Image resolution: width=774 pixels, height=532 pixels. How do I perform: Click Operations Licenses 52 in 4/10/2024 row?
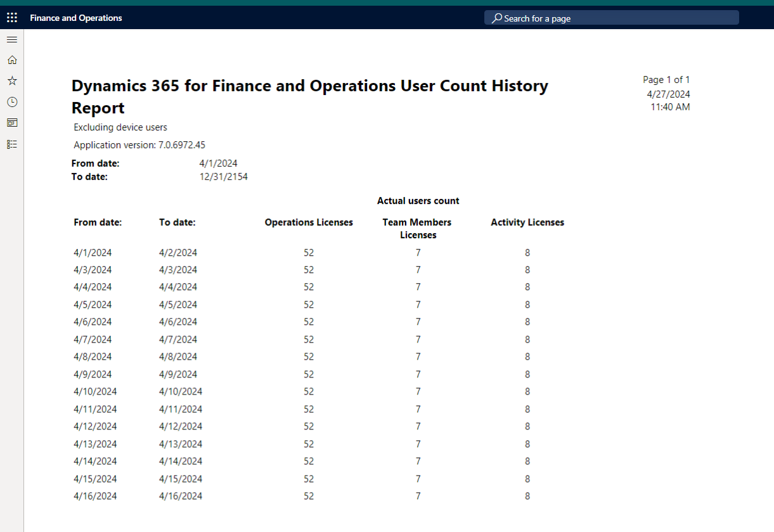click(x=309, y=391)
